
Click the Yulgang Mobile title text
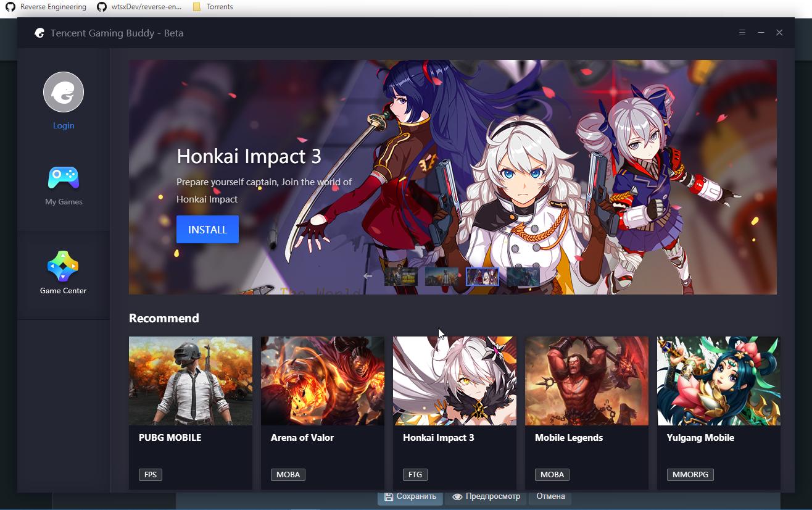[700, 438]
